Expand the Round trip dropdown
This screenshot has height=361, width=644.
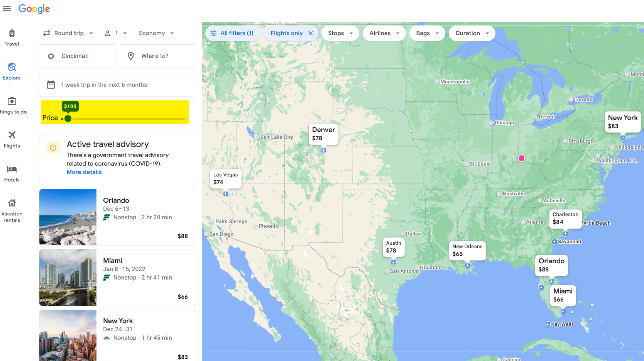point(68,33)
